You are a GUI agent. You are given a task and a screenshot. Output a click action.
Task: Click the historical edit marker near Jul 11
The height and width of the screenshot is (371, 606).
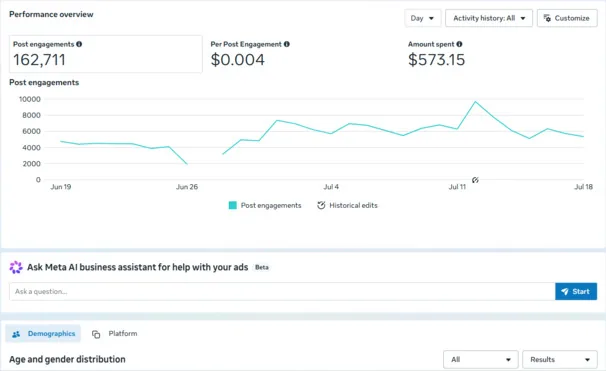click(475, 180)
